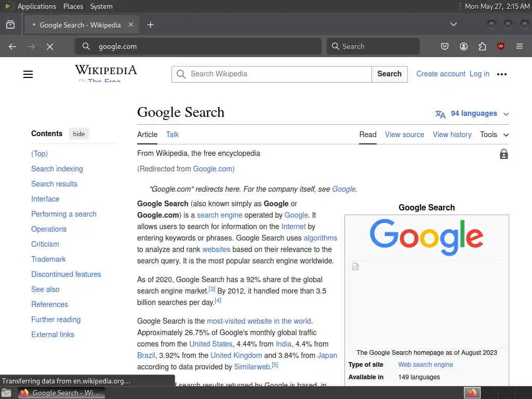Open the Similarweb link
The height and width of the screenshot is (399, 532).
252,367
